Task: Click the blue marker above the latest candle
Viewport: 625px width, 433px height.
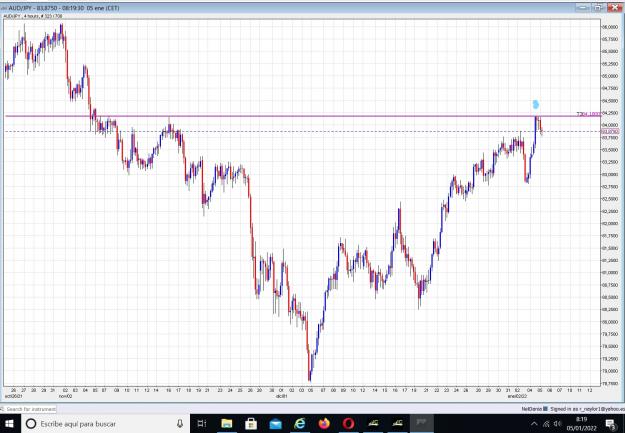Action: [x=536, y=104]
